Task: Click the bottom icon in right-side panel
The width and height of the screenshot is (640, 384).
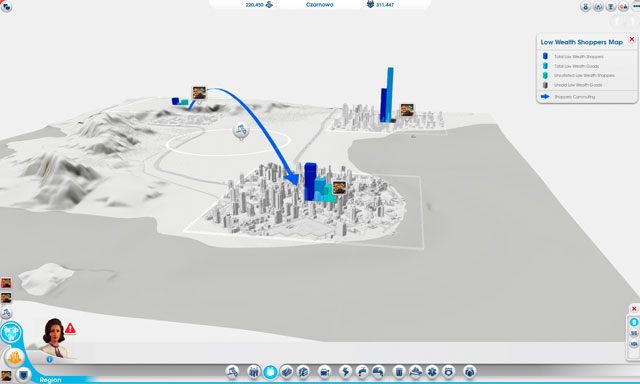Action: [634, 344]
